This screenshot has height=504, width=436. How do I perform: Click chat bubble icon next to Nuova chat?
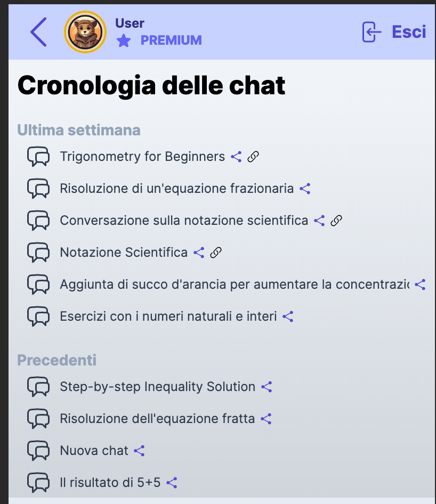click(x=38, y=451)
